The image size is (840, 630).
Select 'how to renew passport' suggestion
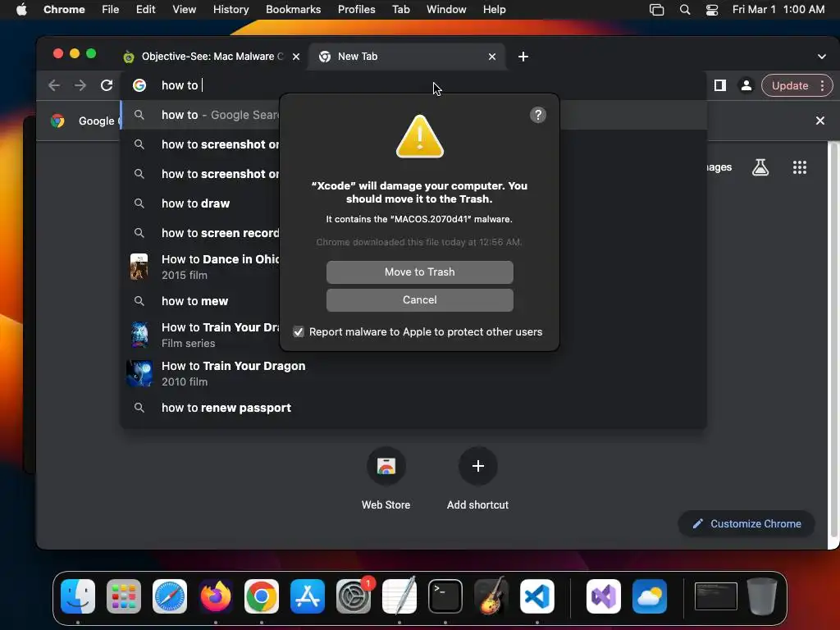point(413,408)
